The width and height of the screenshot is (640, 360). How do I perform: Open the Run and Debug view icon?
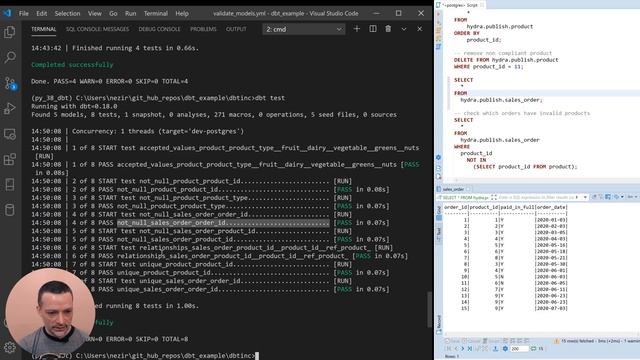coord(10,109)
